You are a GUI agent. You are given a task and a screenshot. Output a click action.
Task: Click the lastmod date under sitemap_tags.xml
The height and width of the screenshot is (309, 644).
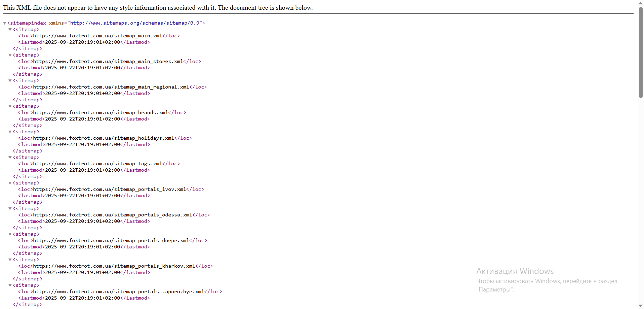coord(83,170)
